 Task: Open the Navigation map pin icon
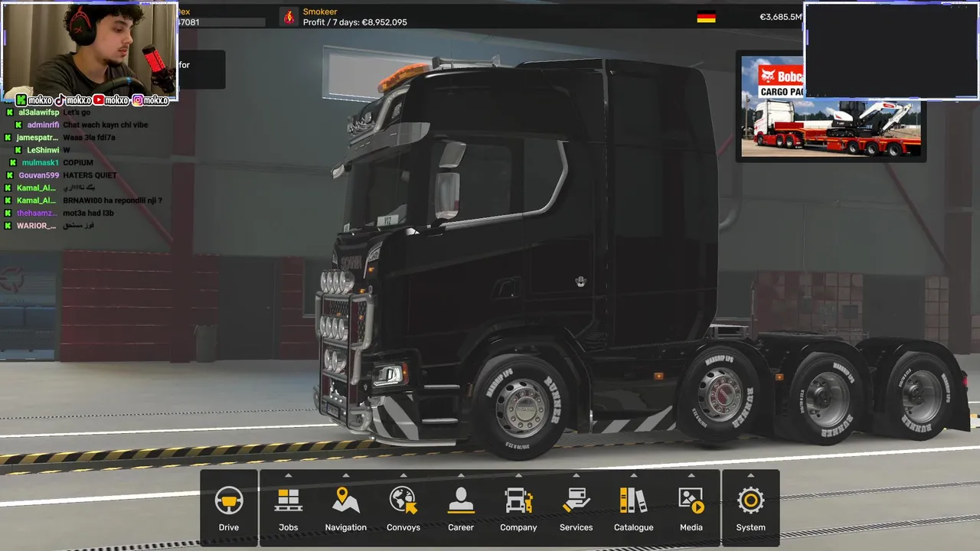coord(346,500)
